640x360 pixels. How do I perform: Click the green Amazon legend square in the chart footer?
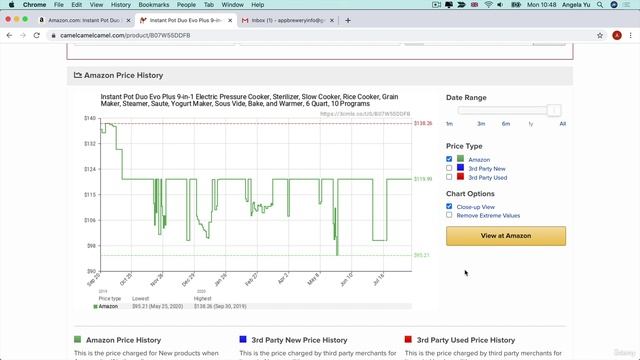click(x=96, y=307)
